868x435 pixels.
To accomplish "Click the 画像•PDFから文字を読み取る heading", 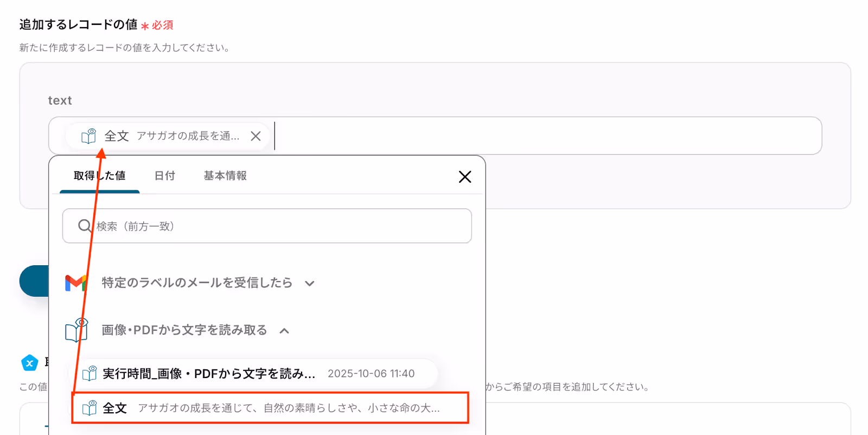I will click(x=184, y=330).
